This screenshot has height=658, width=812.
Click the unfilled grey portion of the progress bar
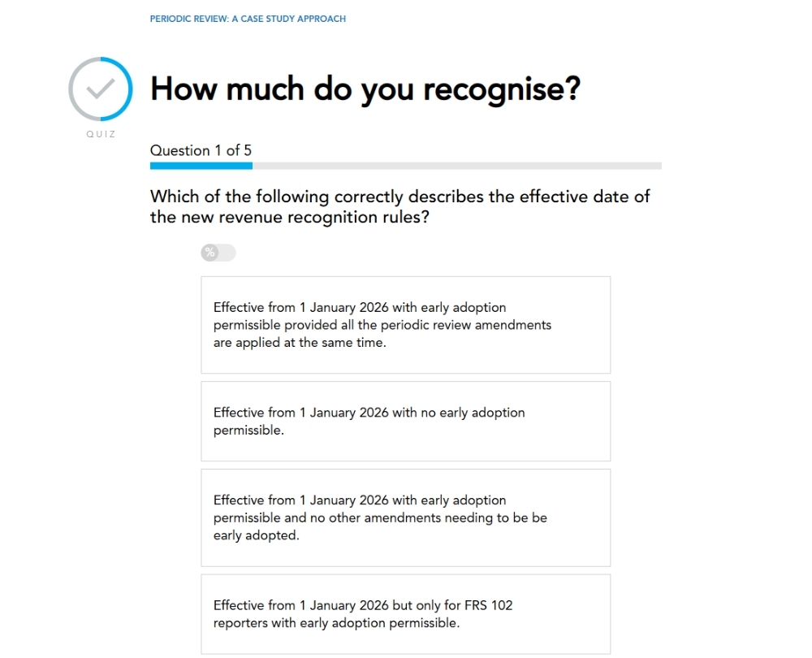click(456, 166)
